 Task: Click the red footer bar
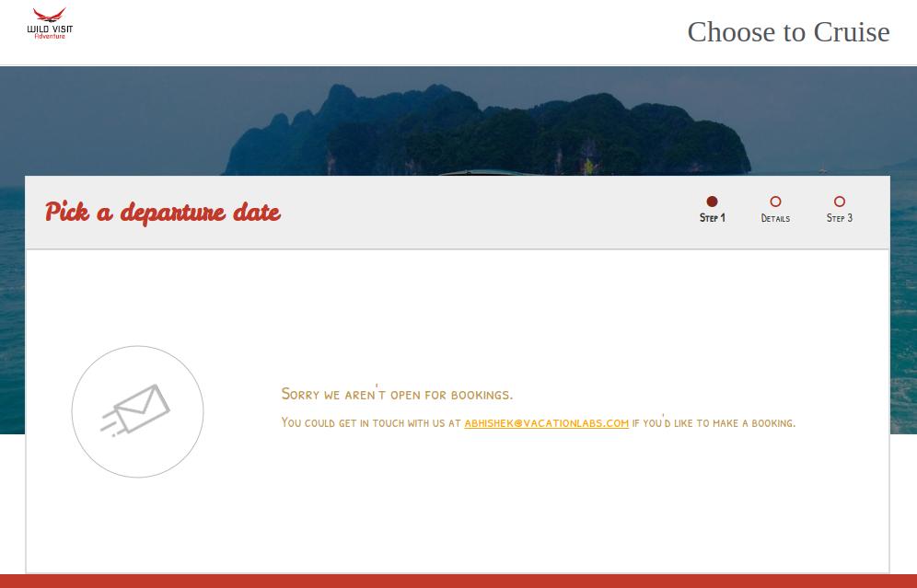point(458,581)
